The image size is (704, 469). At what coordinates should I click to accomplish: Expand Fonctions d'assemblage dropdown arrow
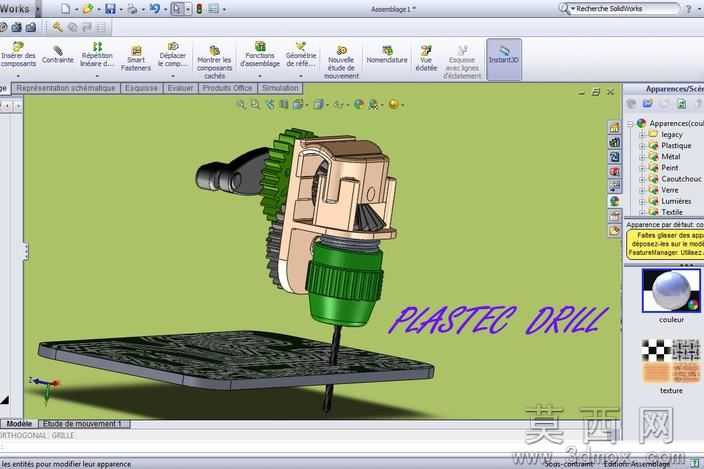(x=260, y=75)
